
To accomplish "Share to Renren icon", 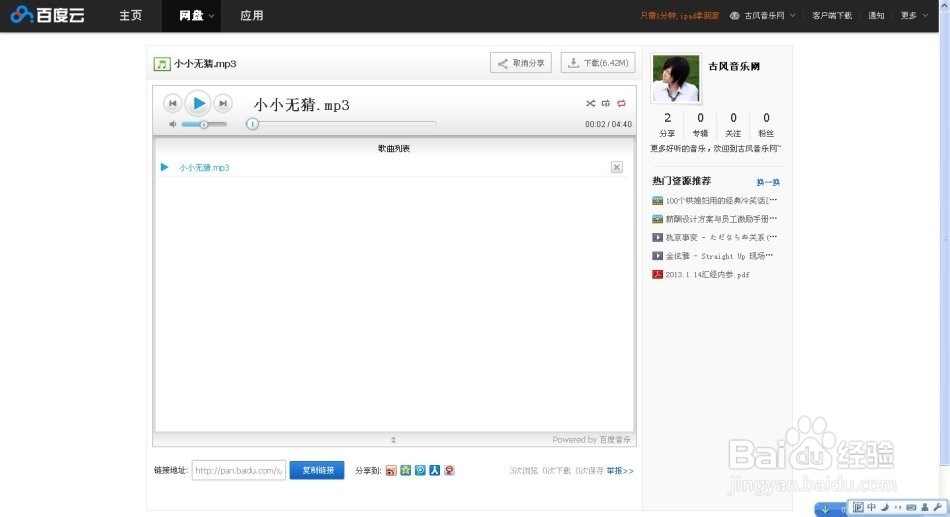I will (x=435, y=470).
